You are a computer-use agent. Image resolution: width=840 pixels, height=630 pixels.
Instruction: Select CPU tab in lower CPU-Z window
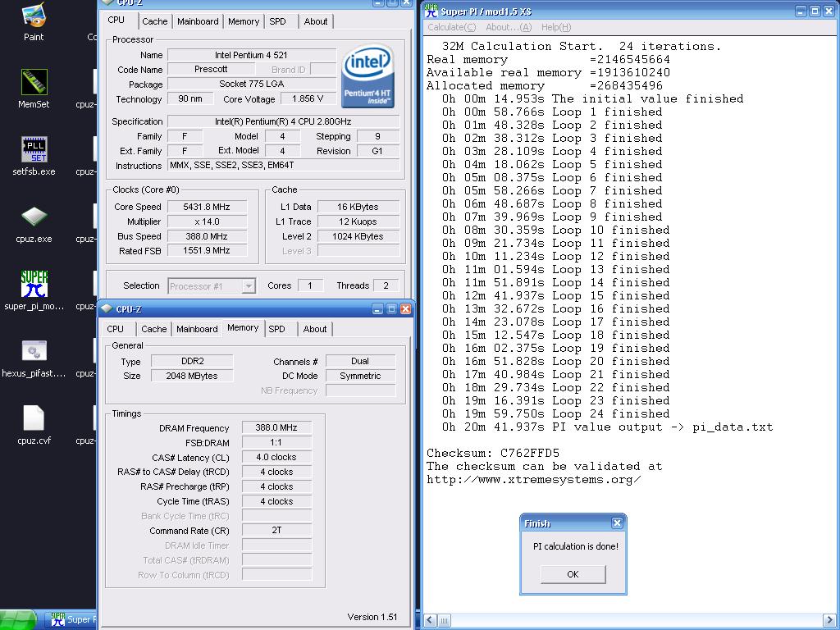(115, 329)
